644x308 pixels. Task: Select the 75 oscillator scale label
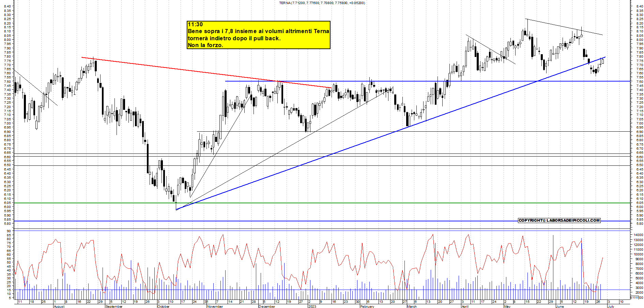[x=9, y=243]
